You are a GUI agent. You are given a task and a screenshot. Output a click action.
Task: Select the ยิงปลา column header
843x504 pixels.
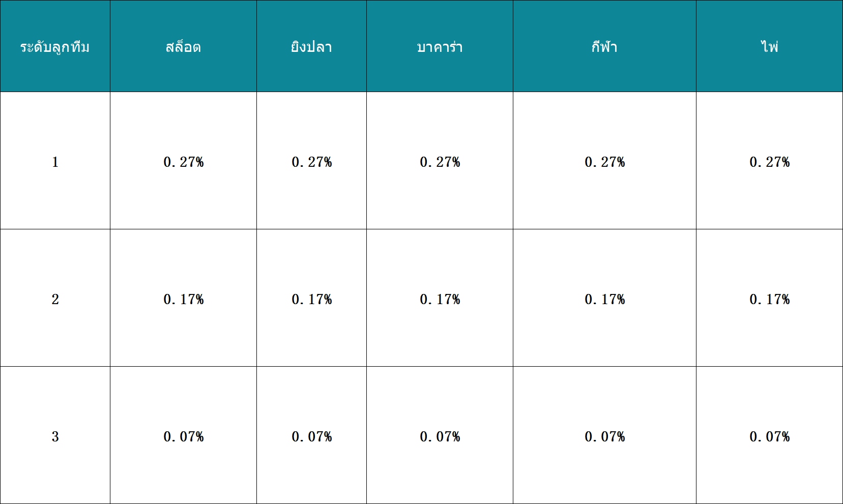click(311, 46)
